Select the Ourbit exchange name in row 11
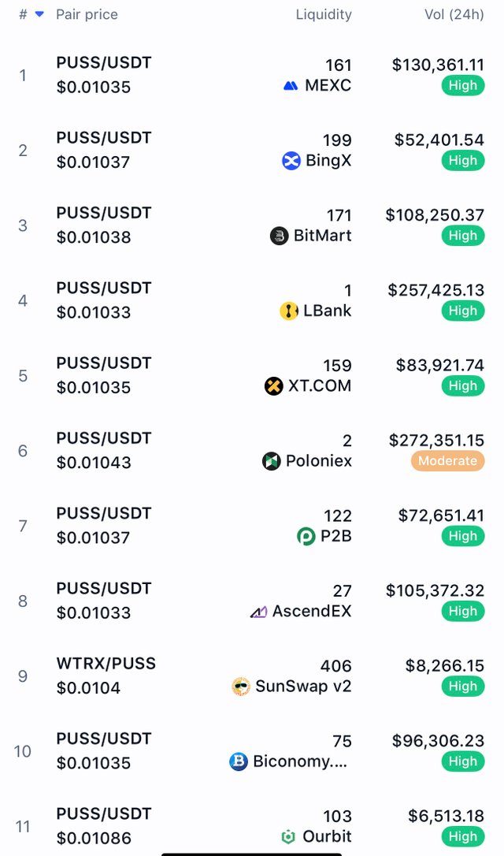The height and width of the screenshot is (856, 504). click(328, 836)
